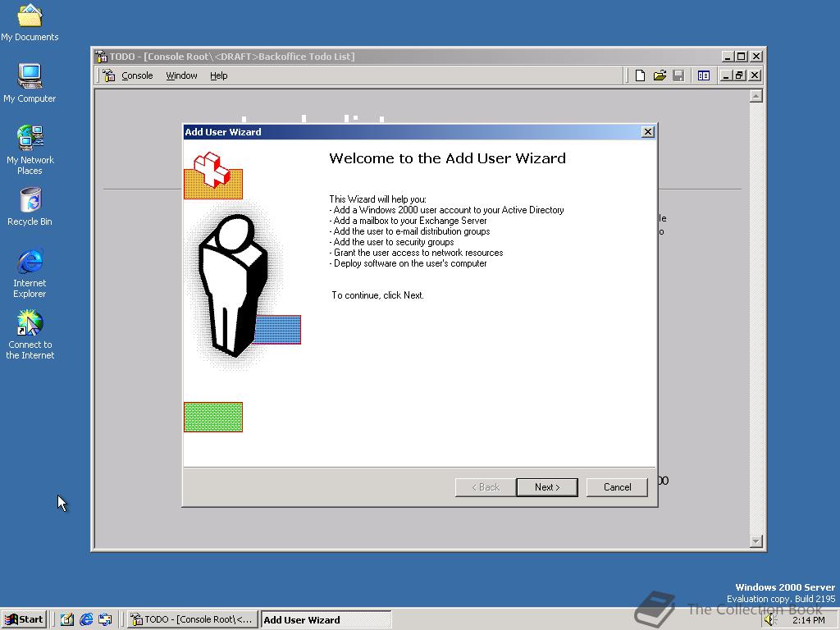Select the Internet Explorer desktop icon

pos(30,273)
